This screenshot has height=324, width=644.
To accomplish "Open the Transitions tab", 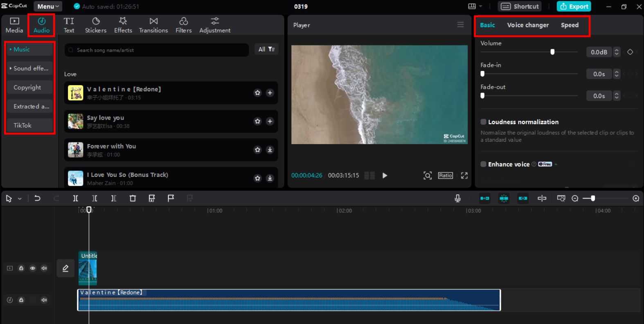I will click(153, 25).
